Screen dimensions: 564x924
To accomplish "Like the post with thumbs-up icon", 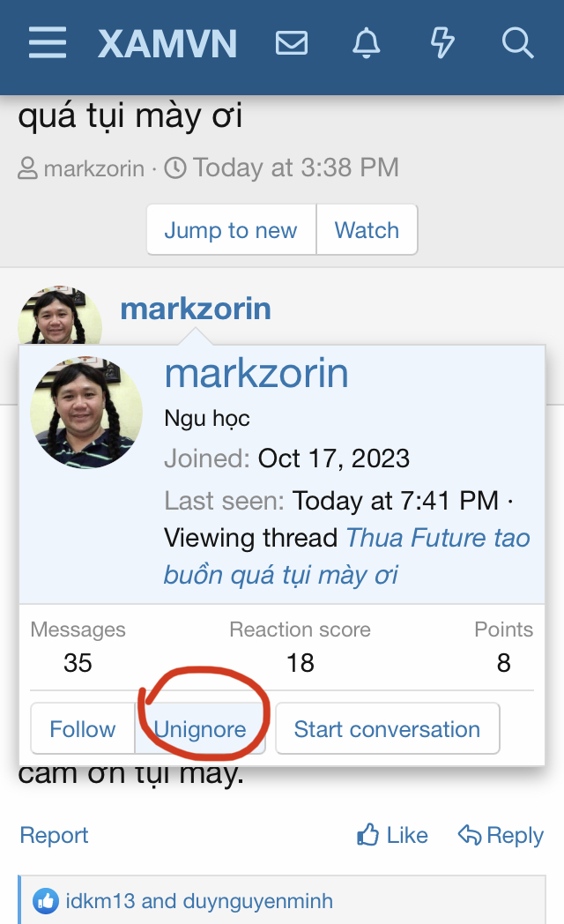I will pos(392,835).
